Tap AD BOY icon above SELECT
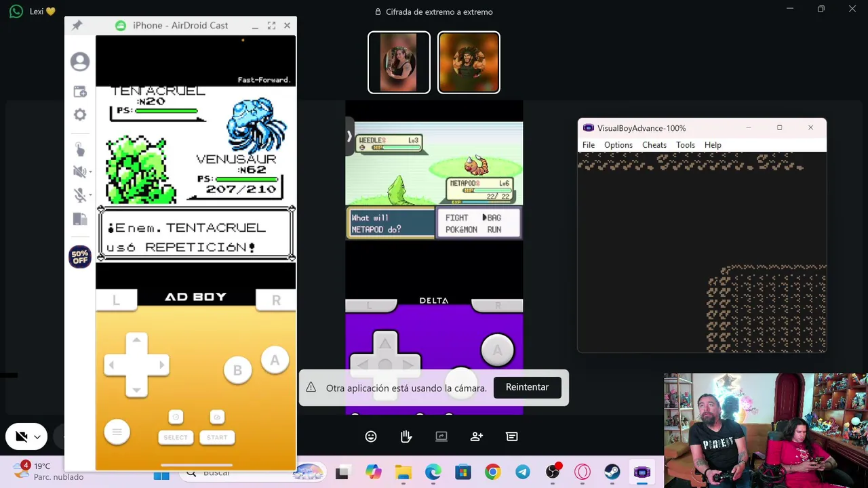The image size is (868, 488). 176,417
